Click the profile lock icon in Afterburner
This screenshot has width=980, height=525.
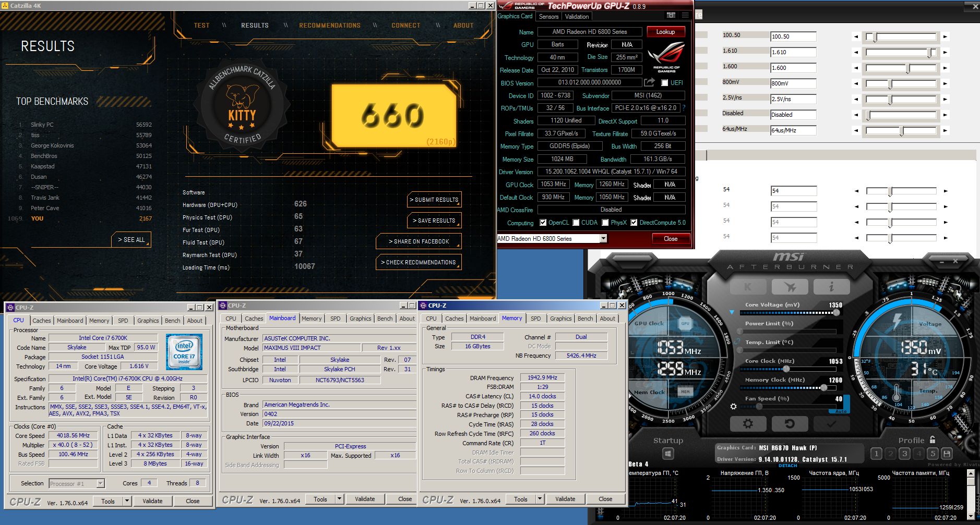point(933,439)
